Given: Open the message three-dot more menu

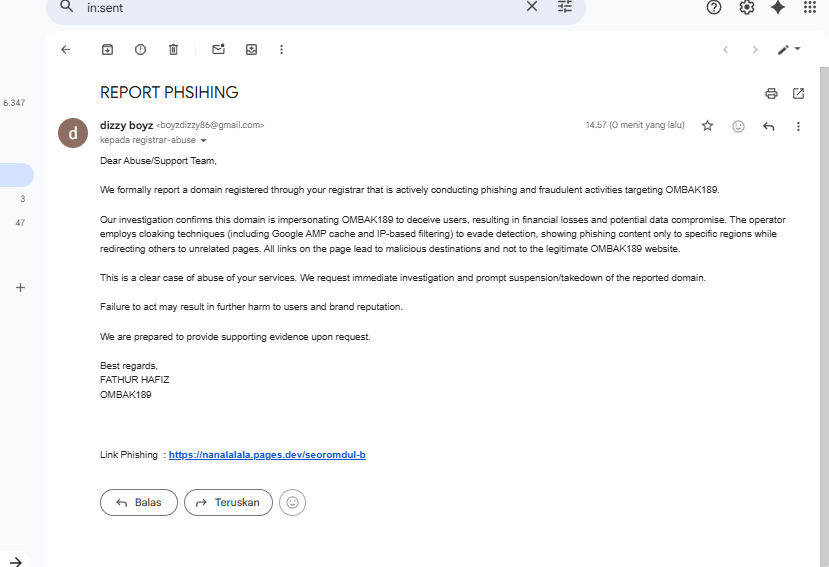Looking at the screenshot, I should click(798, 126).
